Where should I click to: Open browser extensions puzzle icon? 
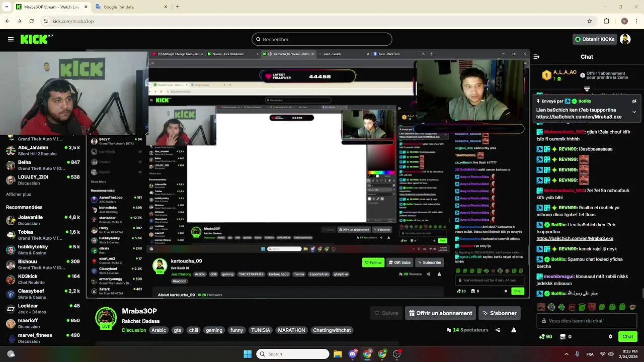click(606, 21)
